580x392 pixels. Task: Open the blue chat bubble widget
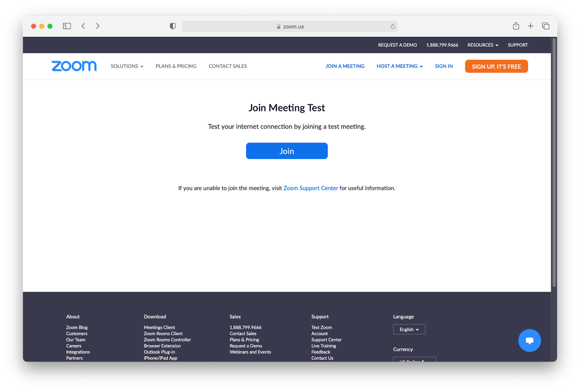point(530,341)
